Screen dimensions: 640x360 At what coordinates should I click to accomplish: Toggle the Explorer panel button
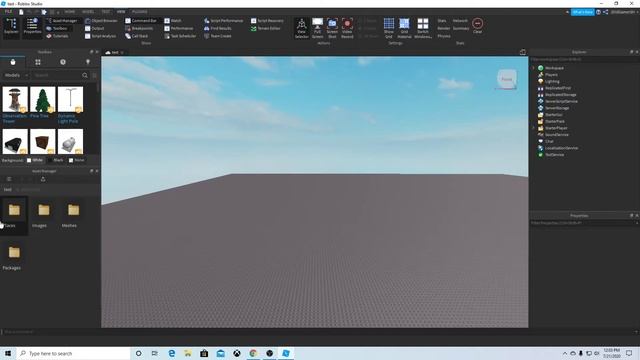click(11, 27)
